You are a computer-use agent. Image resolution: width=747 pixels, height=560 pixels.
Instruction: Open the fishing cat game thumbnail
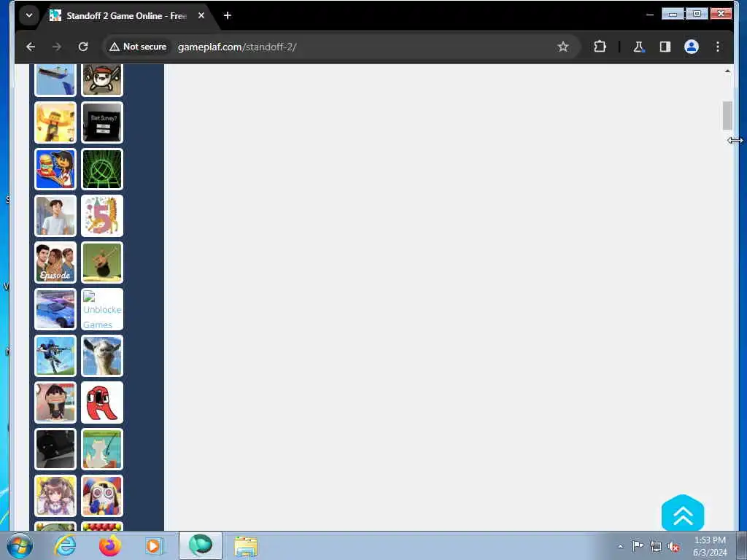click(x=102, y=449)
